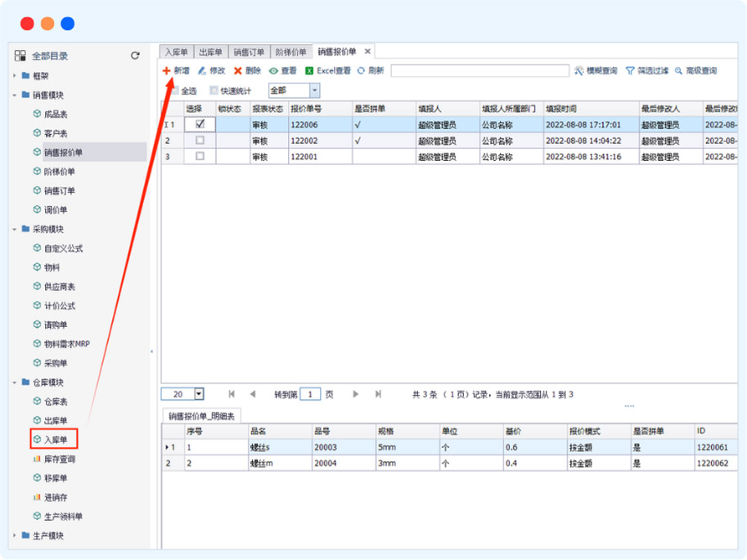The image size is (747, 560).
Task: Open the page size dropdown showing 20
Action: pos(199,394)
